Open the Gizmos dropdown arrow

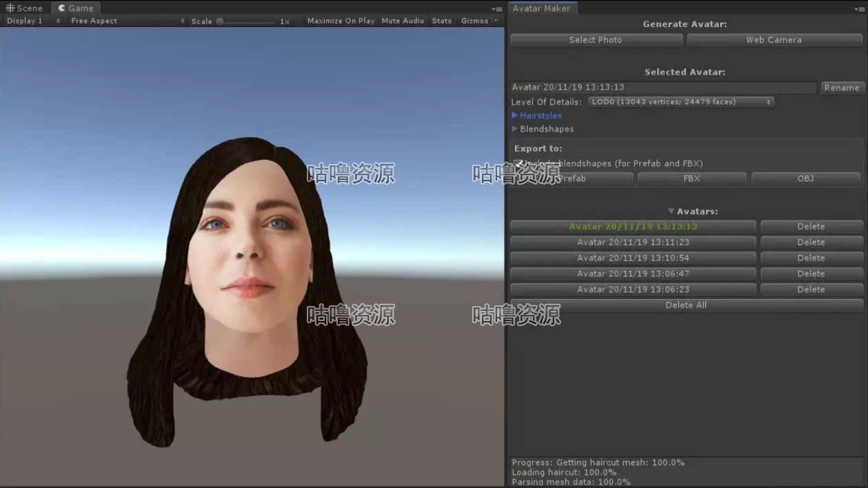click(x=496, y=21)
